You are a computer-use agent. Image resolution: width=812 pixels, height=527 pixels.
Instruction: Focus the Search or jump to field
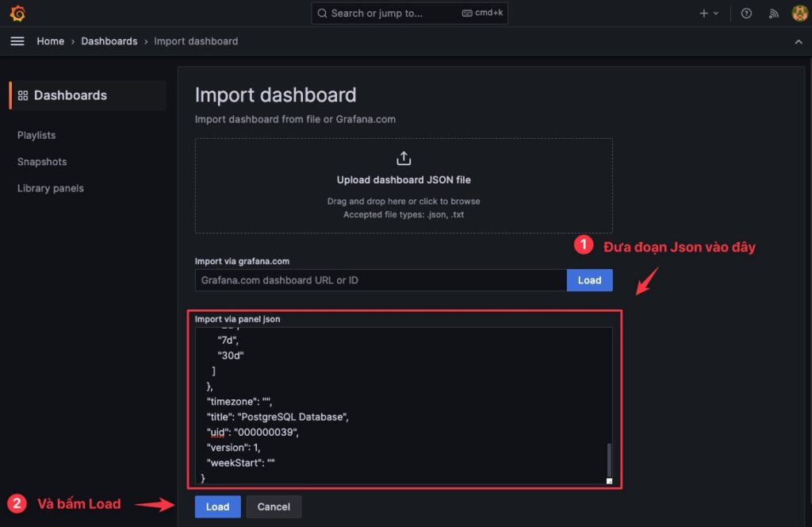point(409,13)
